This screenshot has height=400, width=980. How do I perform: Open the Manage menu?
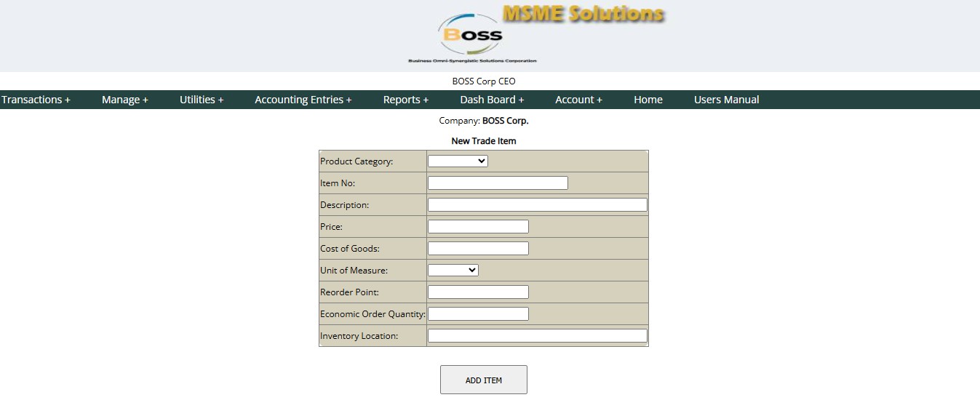point(125,100)
